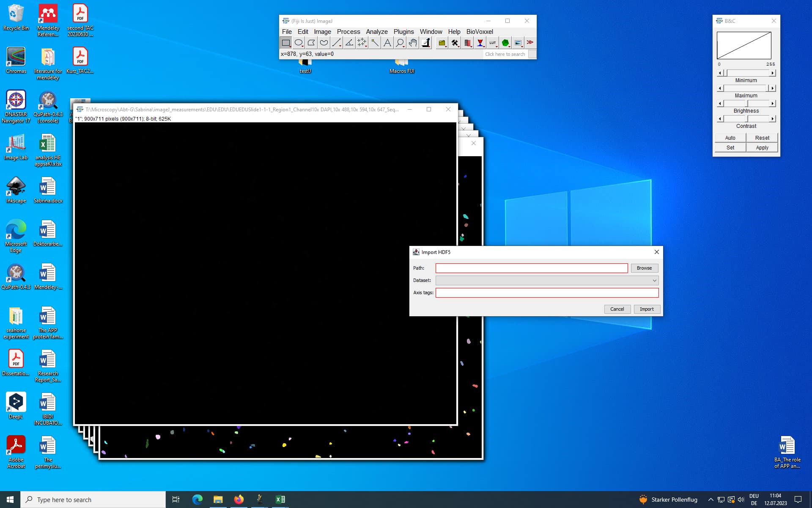
Task: Select the Color picker dropper tool
Action: tap(425, 42)
